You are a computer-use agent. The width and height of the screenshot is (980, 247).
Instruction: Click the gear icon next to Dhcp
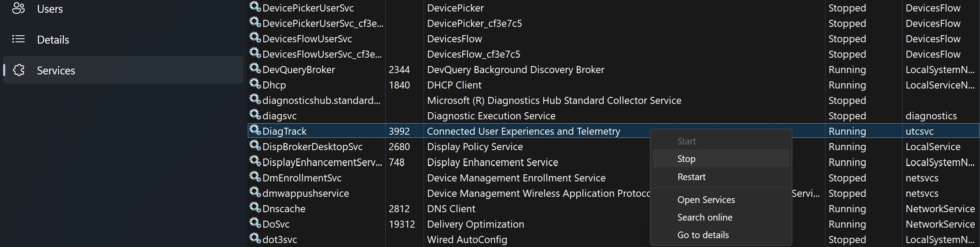[255, 84]
